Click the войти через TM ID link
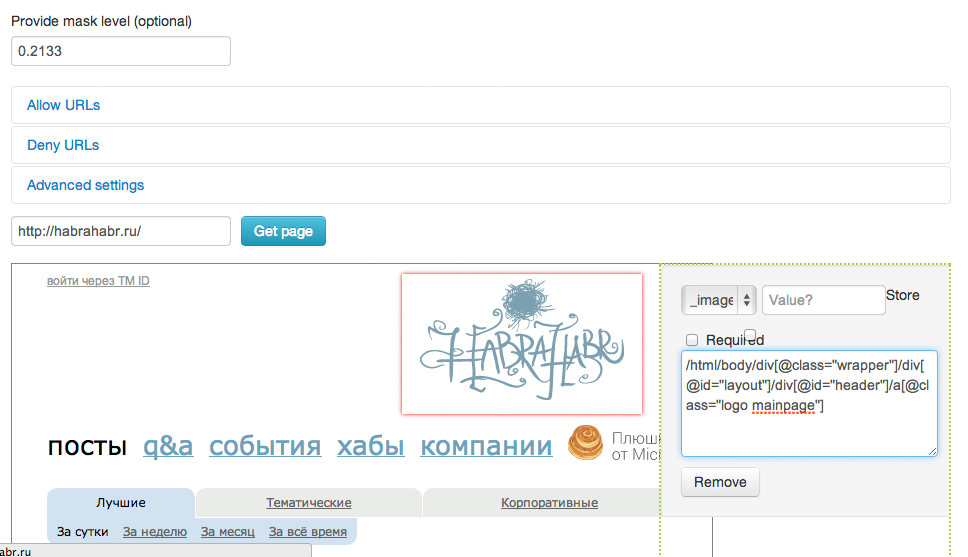 (x=98, y=281)
